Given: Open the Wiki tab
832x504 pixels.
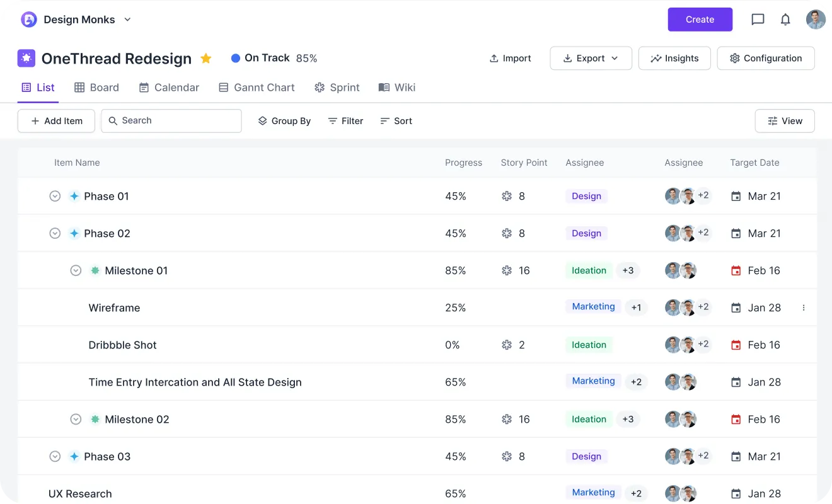Looking at the screenshot, I should tap(397, 88).
